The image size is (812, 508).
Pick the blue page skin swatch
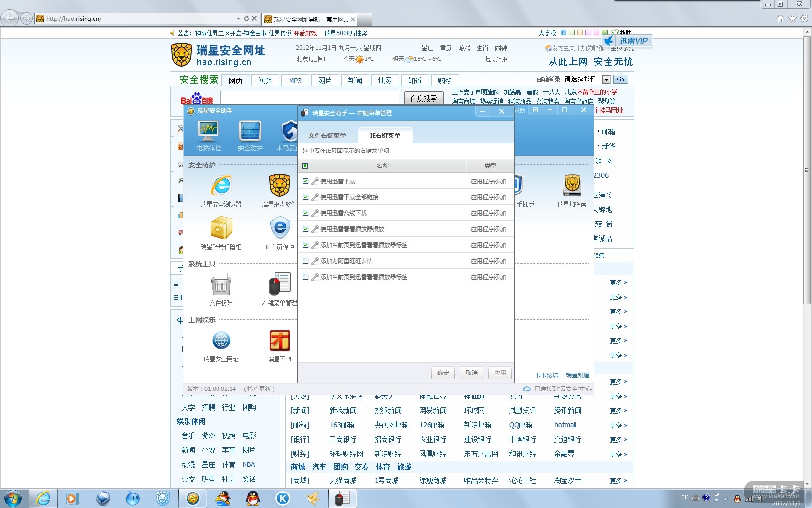[564, 33]
